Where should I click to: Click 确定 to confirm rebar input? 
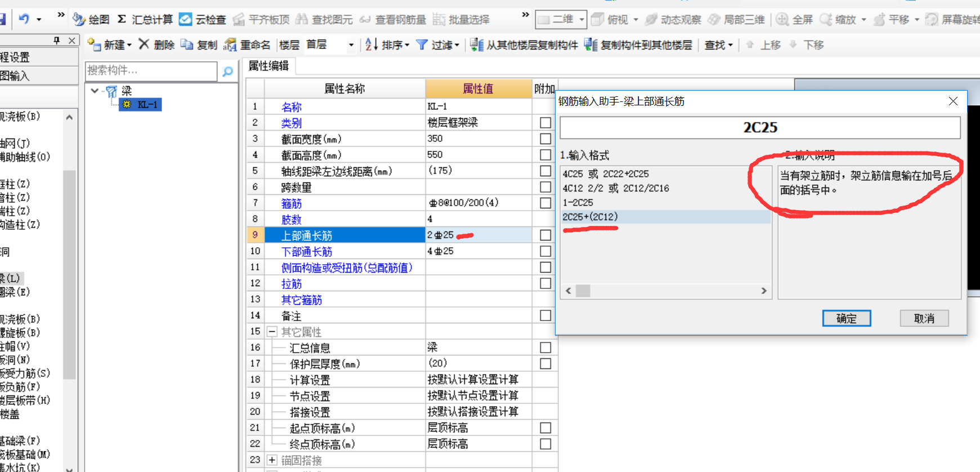point(847,318)
